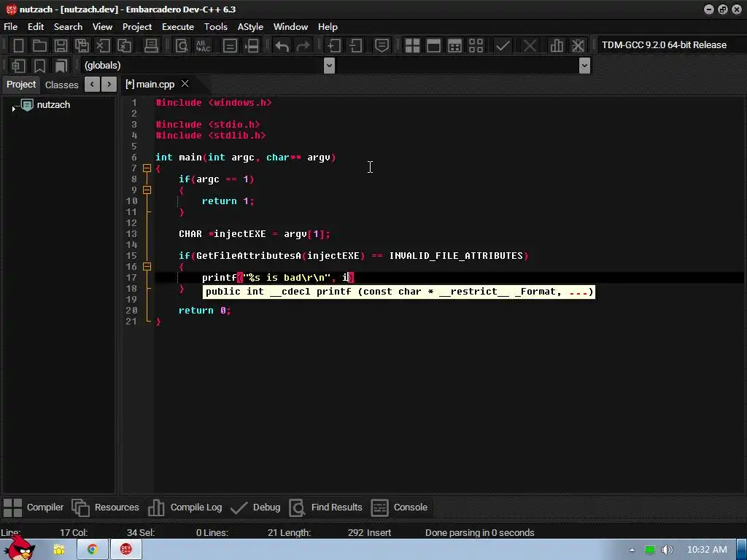747x560 pixels.
Task: Redo the last undone edit
Action: tap(303, 46)
